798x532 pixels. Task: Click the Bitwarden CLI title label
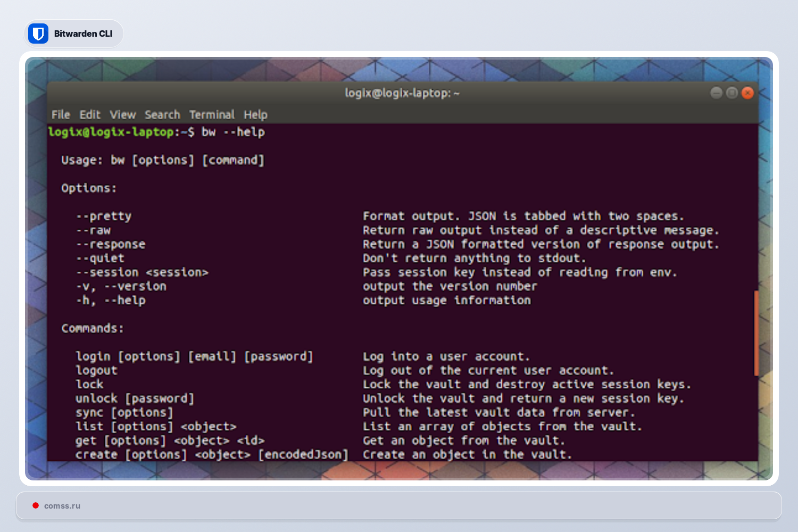pyautogui.click(x=83, y=34)
